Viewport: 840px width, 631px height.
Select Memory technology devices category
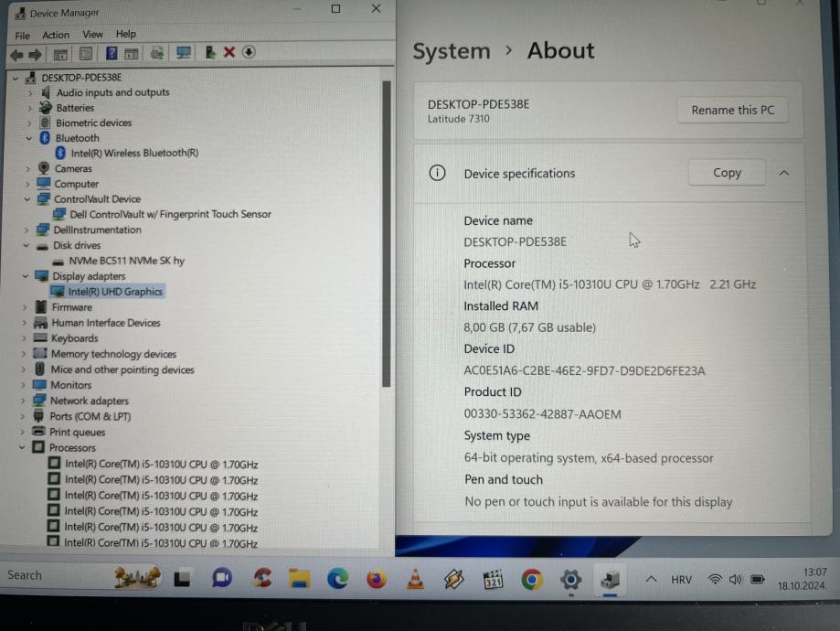pos(113,354)
